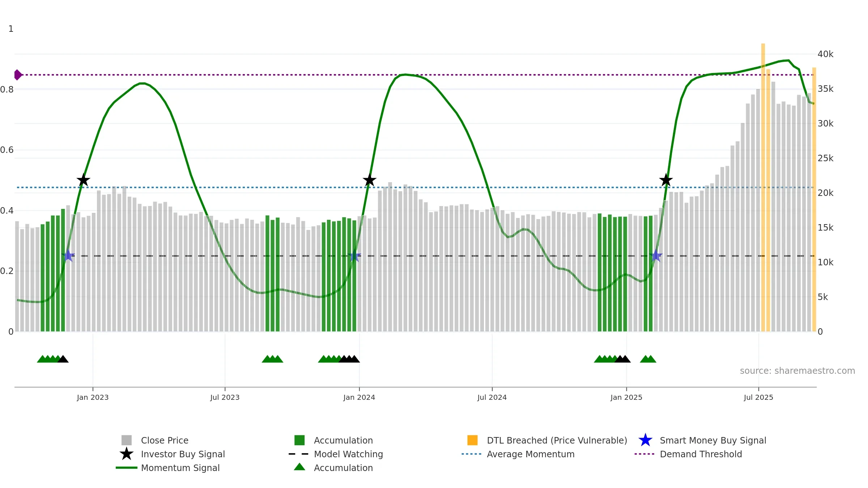Click the Jan 2023 axis label
868x488 pixels.
(x=93, y=398)
